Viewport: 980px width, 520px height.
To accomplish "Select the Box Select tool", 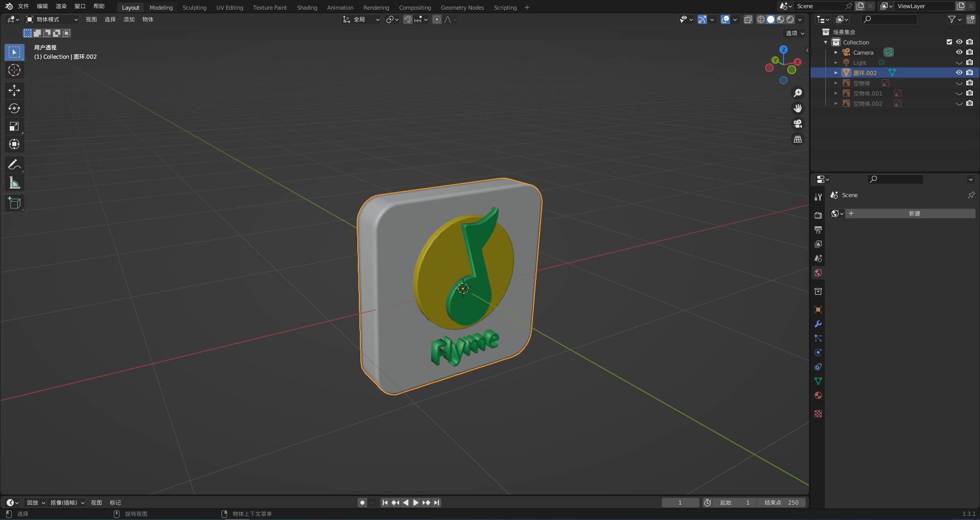I will (x=14, y=52).
